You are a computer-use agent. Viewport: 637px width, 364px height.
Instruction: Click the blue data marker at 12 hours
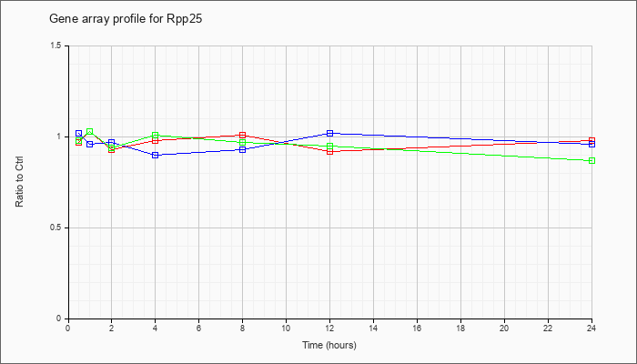point(329,133)
